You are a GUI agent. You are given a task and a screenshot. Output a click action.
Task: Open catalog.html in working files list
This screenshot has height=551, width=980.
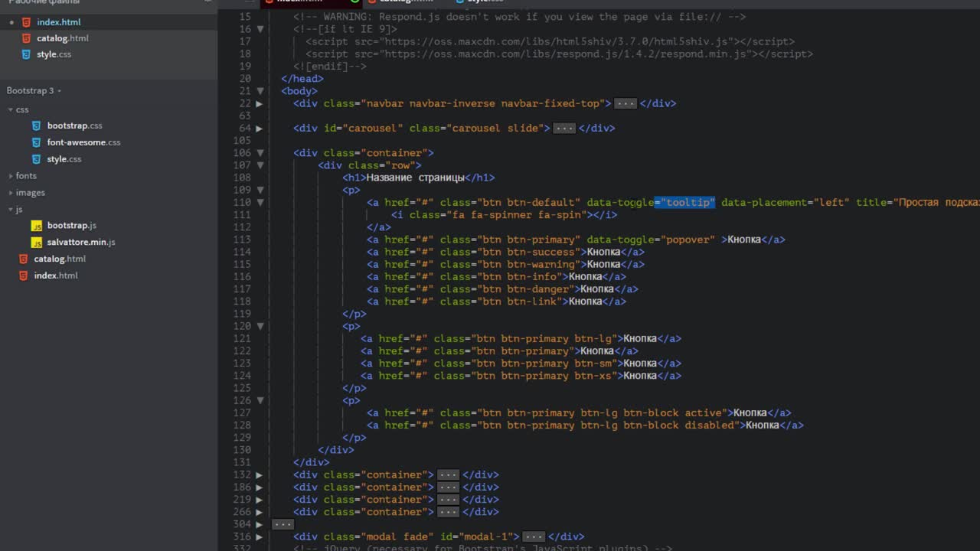coord(63,38)
